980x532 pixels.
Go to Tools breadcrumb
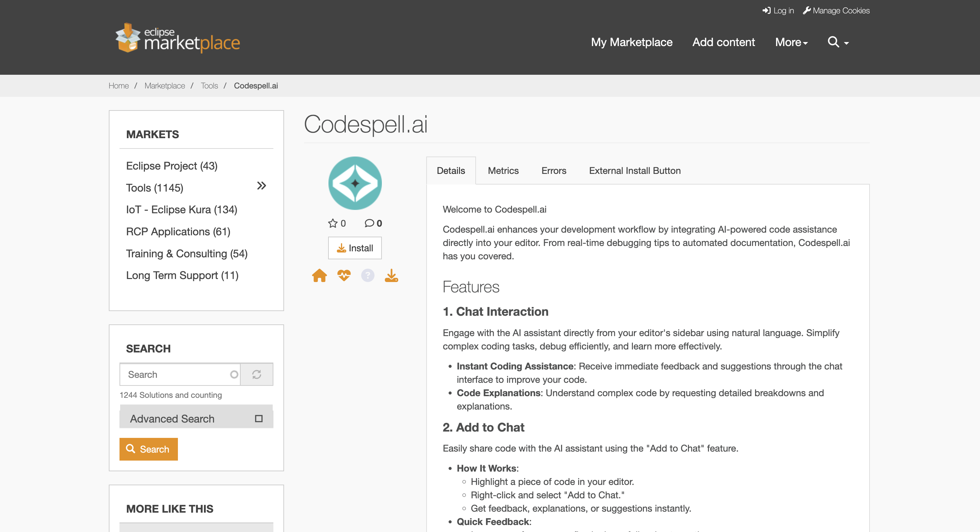[x=209, y=85]
